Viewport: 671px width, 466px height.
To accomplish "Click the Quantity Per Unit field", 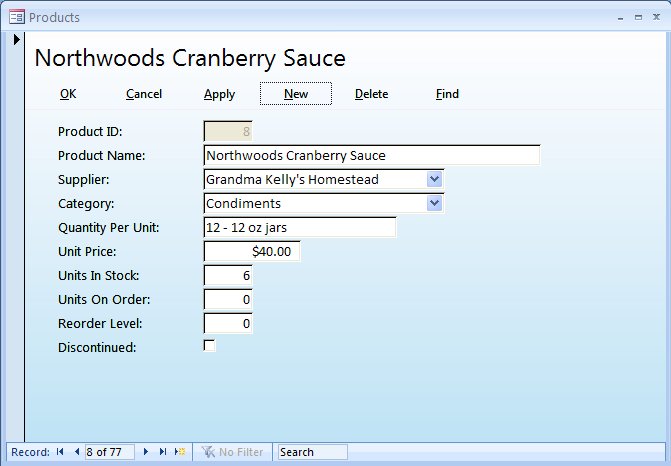I will [300, 227].
